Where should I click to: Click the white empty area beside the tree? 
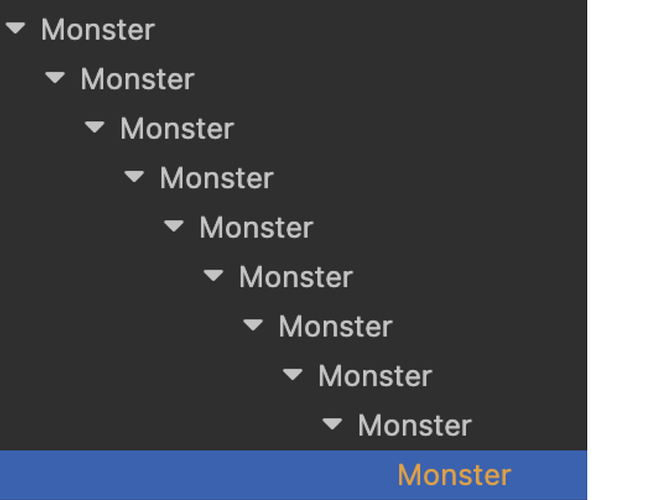[622, 250]
